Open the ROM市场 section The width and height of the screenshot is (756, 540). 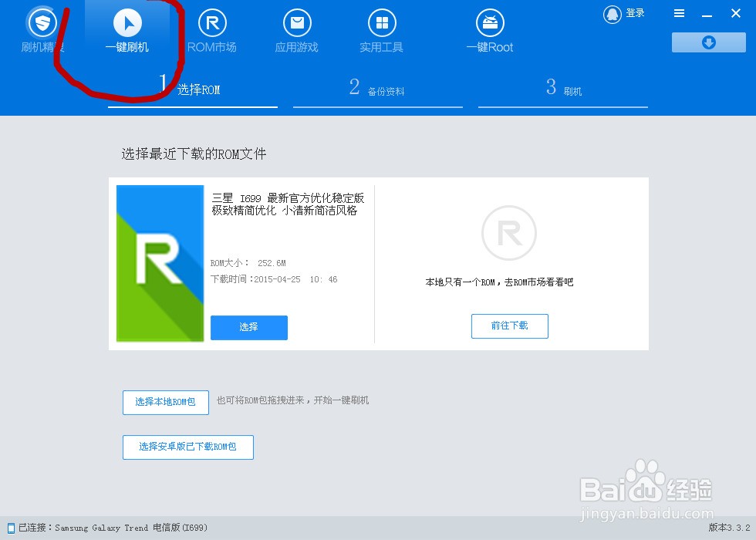(x=212, y=32)
